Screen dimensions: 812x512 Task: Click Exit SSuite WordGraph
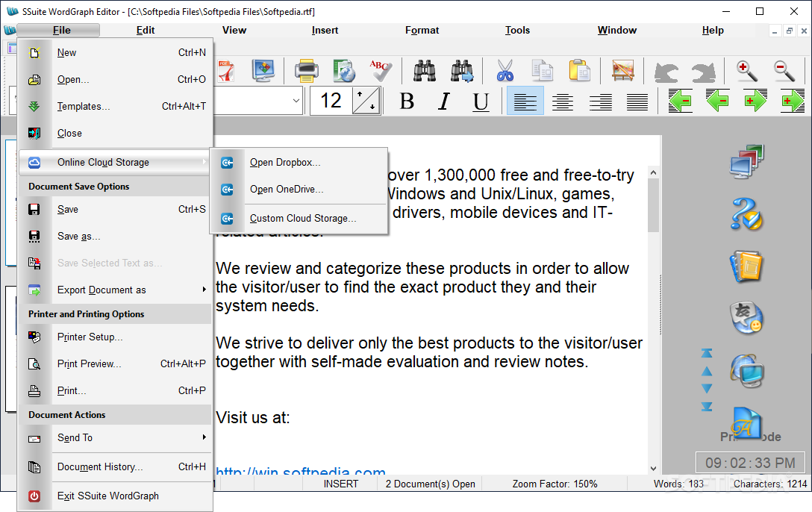(x=115, y=496)
